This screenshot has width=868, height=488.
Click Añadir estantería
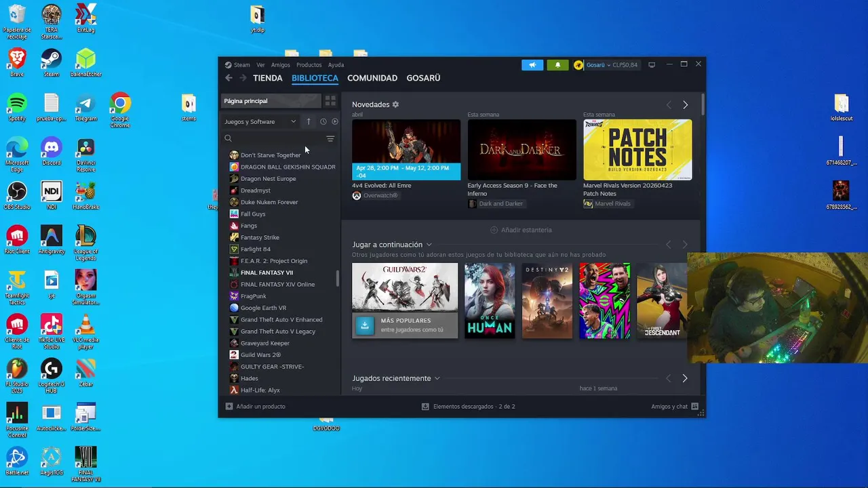pyautogui.click(x=521, y=230)
